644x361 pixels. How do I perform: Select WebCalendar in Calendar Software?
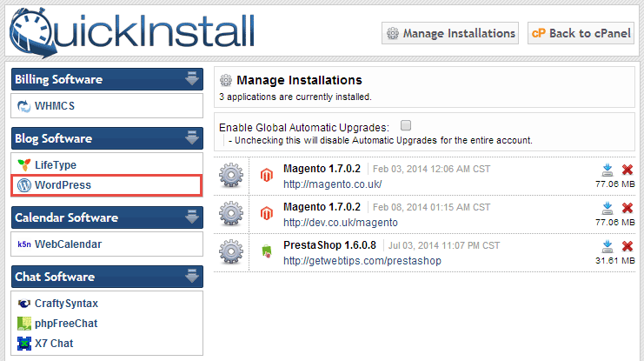107,244
